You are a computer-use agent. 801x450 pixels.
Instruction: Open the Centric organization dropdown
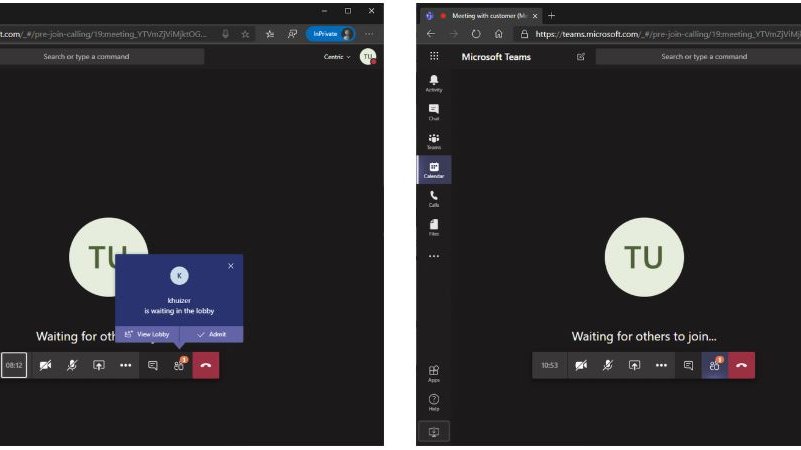pyautogui.click(x=337, y=57)
